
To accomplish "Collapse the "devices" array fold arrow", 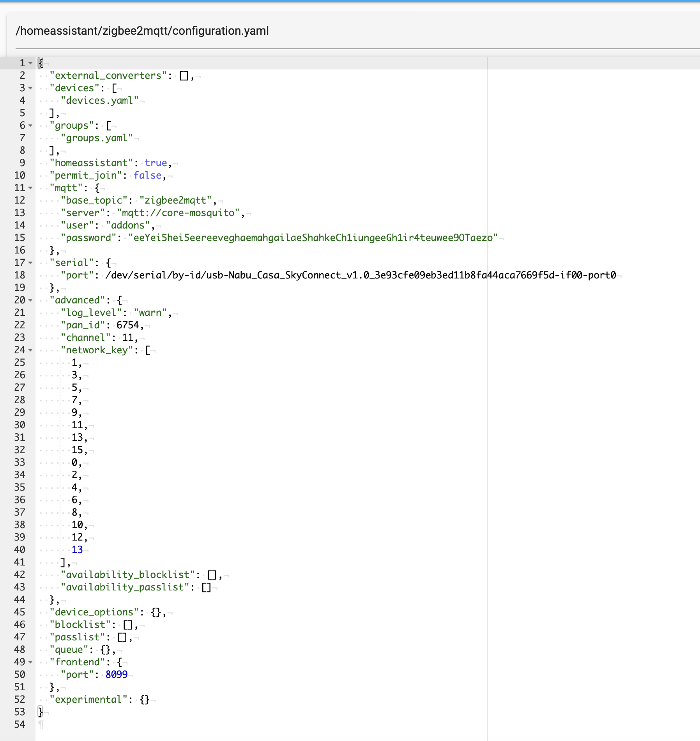I will [x=30, y=88].
